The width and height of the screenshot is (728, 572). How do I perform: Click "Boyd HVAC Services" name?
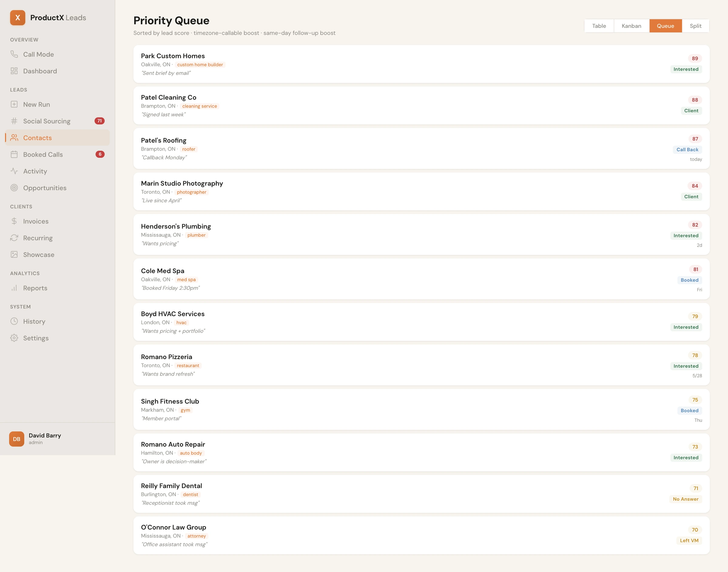(x=172, y=314)
